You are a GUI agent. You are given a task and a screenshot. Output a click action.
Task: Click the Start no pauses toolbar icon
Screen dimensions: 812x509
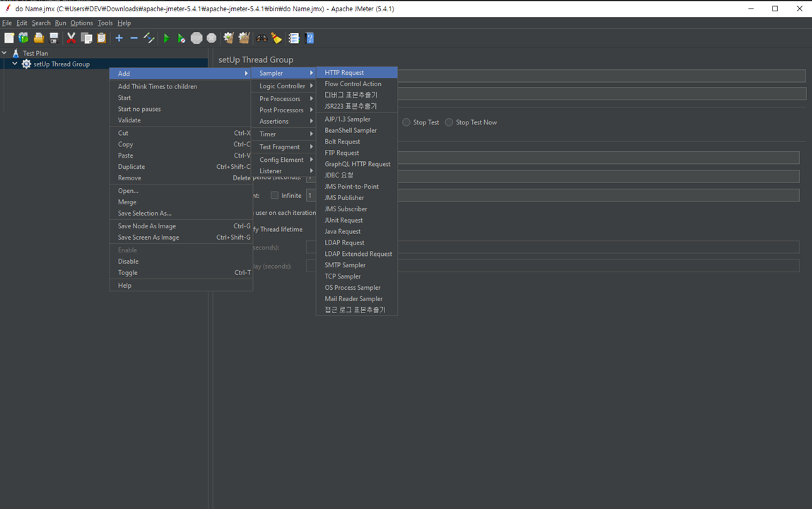click(181, 38)
